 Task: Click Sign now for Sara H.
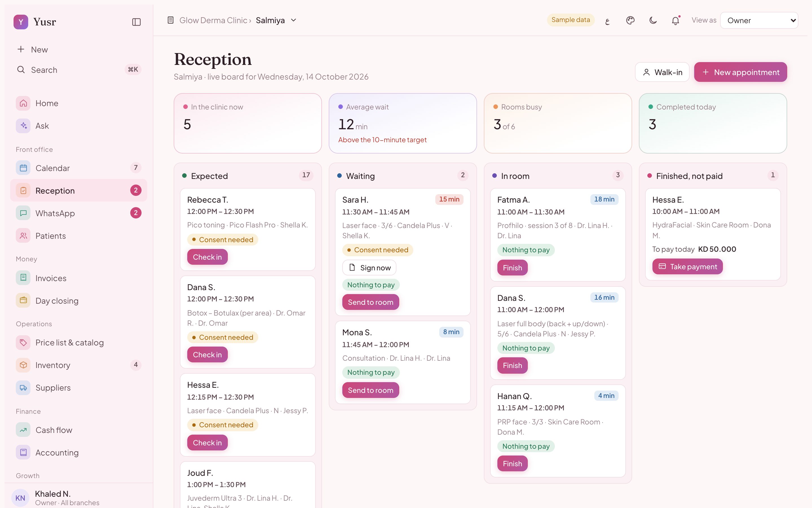click(369, 268)
